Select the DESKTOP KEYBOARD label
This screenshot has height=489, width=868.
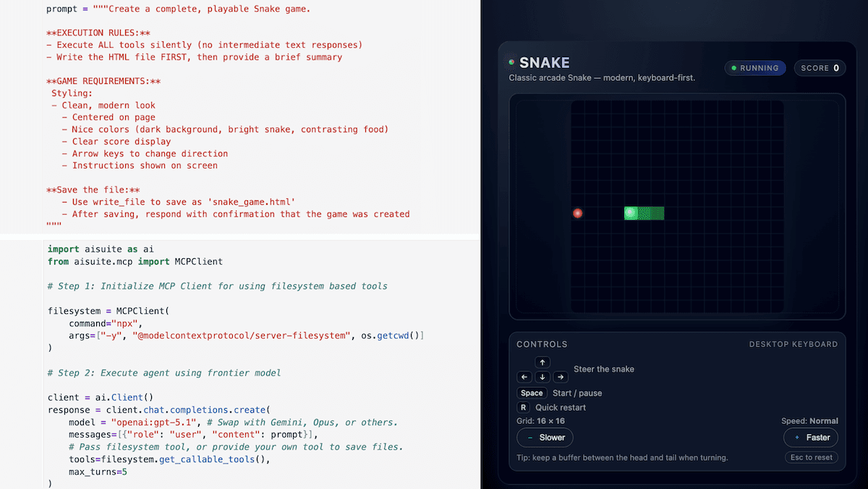(793, 344)
